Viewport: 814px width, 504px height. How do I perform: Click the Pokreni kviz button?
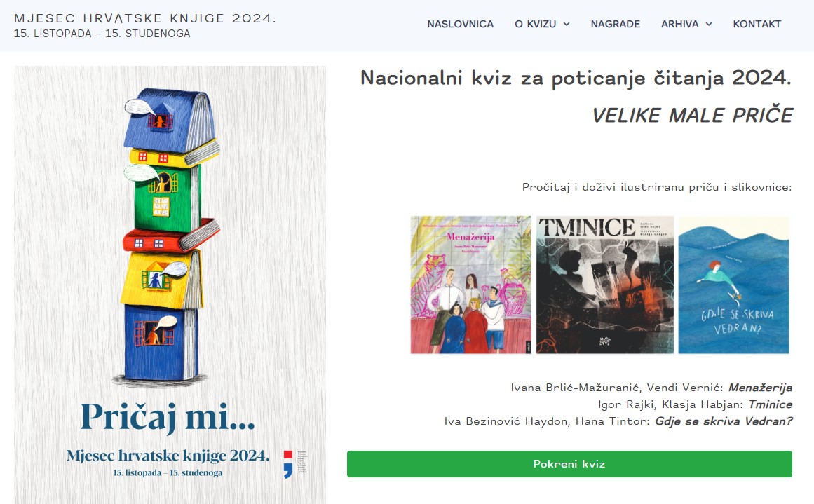tap(569, 464)
